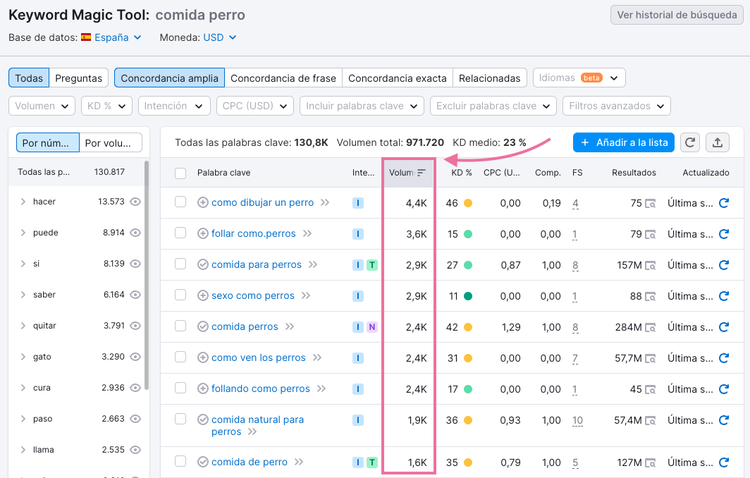Viewport: 750px width, 478px height.
Task: Select all keywords with header checkbox
Action: [180, 173]
